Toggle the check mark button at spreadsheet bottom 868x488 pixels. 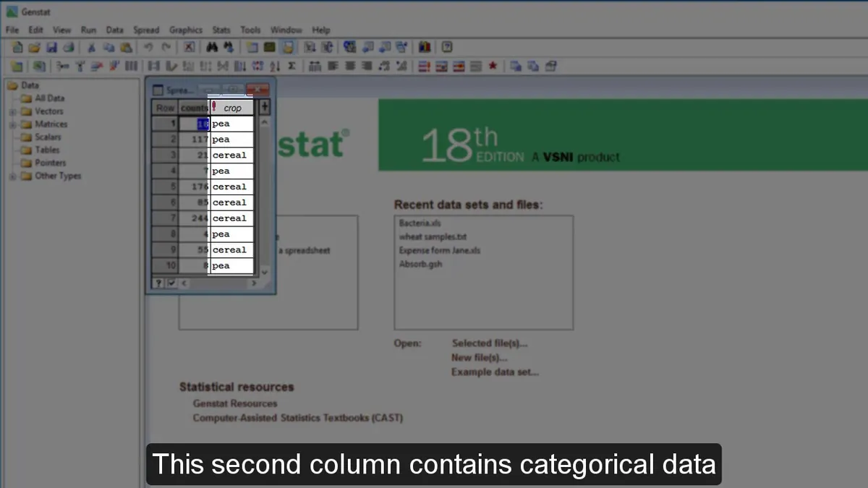tap(171, 283)
